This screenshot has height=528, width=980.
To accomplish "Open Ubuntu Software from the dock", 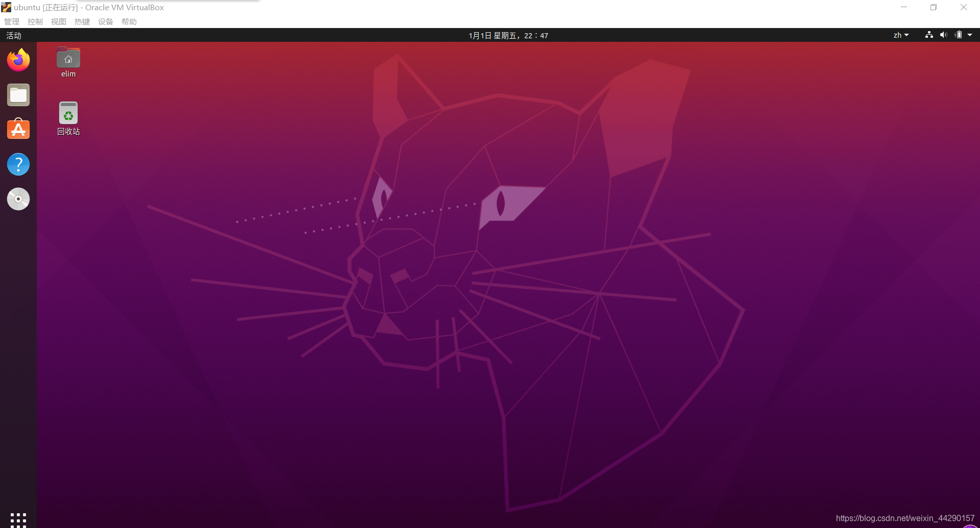I will click(18, 129).
